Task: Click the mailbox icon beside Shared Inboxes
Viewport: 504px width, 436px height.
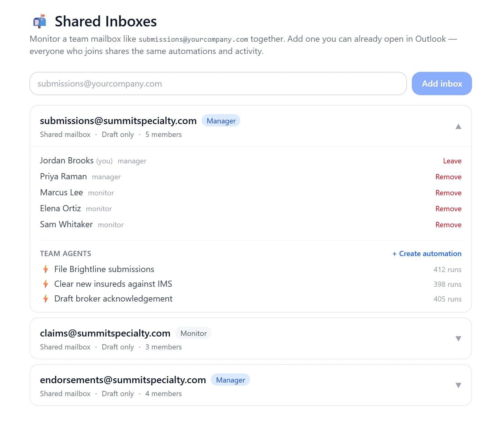Action: pos(40,21)
